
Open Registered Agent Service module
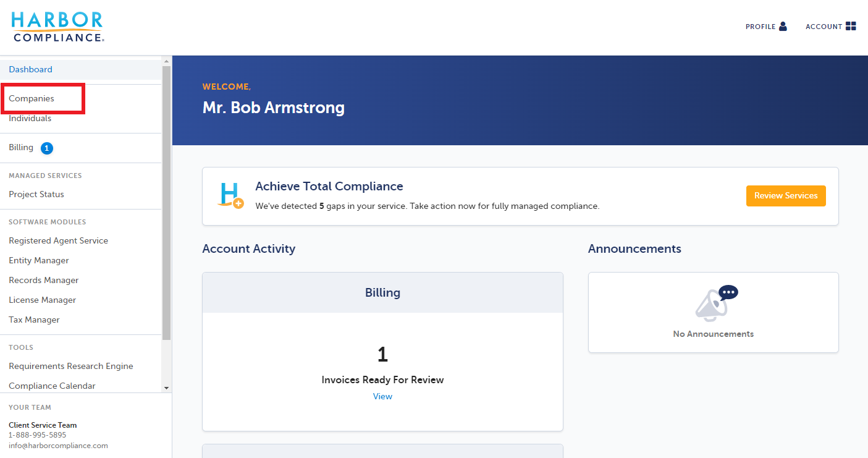point(58,240)
